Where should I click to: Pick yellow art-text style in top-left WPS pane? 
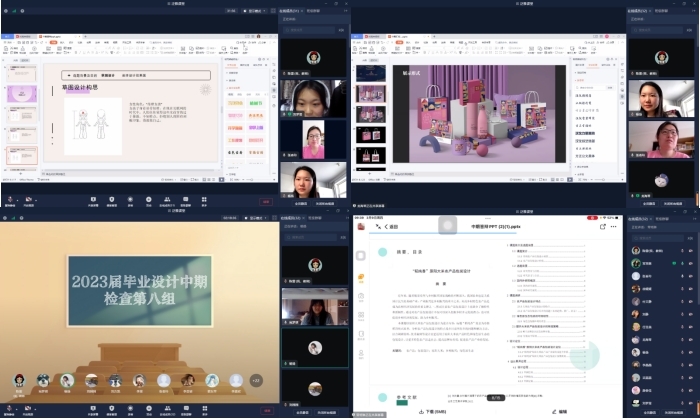tap(235, 104)
